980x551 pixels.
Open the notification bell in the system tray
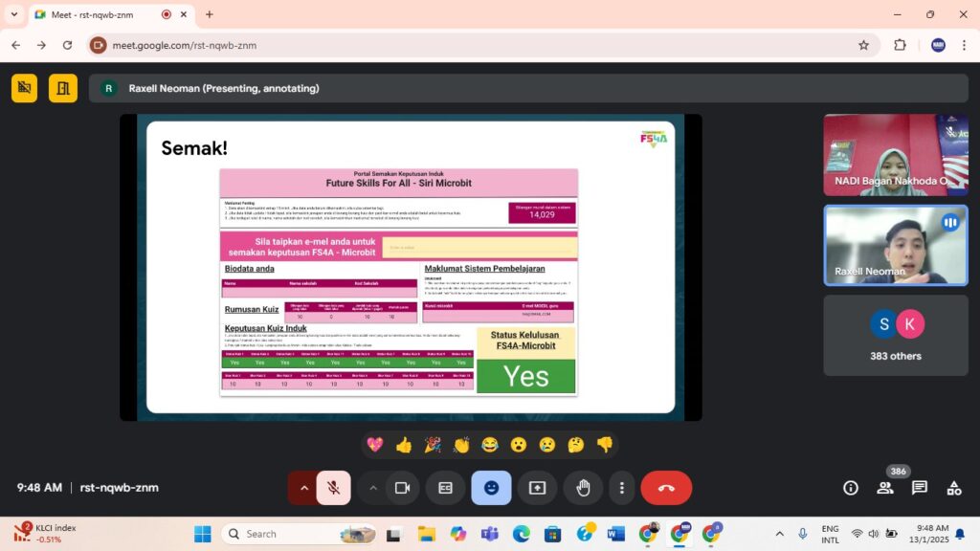(960, 534)
